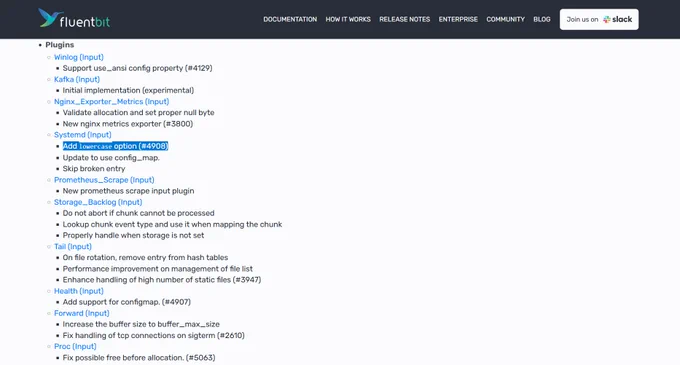Click 'Update to use config_map.' text

(111, 158)
